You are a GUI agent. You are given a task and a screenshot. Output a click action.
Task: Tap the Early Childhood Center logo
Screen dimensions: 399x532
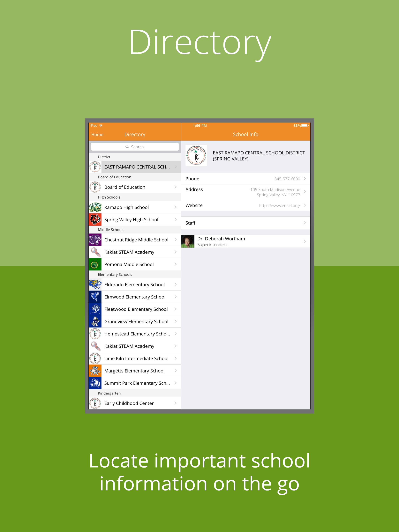[x=95, y=403]
